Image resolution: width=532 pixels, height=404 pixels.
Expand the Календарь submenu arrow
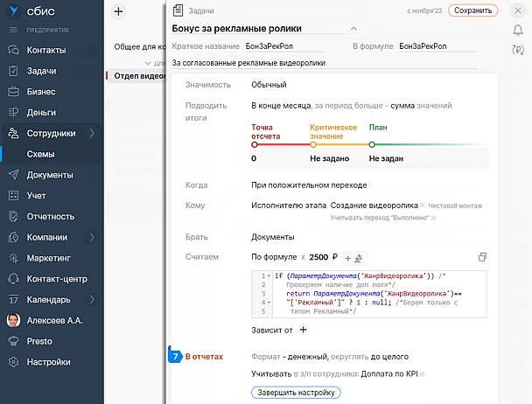(x=92, y=300)
